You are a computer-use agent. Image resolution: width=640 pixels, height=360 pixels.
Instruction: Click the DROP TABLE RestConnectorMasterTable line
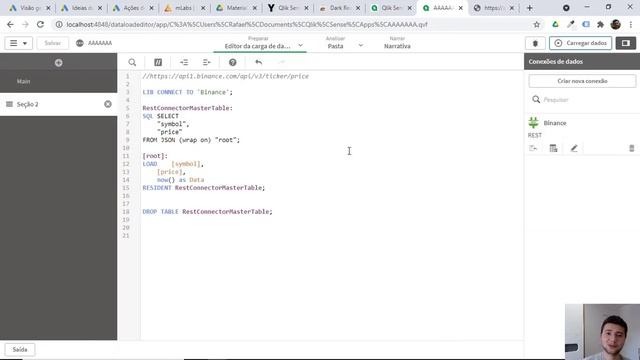207,212
